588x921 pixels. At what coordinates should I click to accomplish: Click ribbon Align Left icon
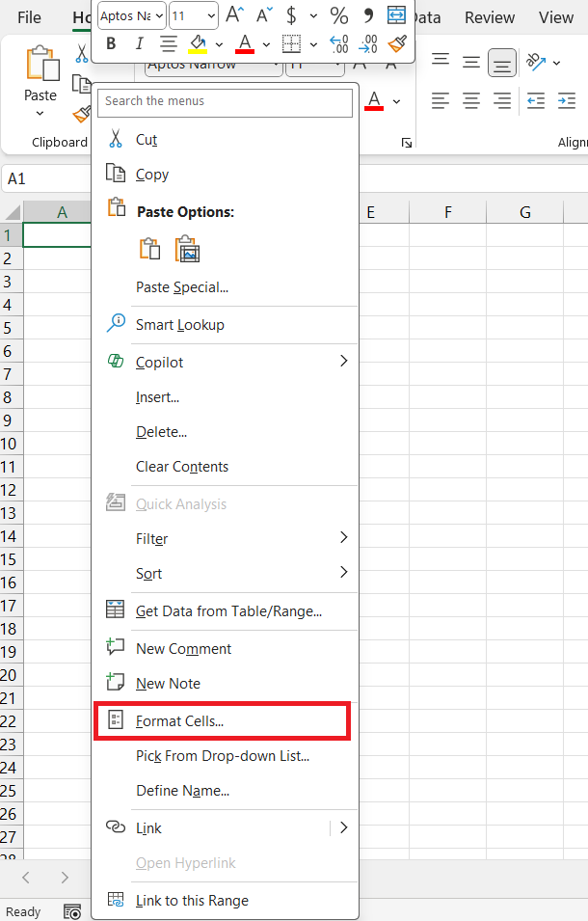[441, 101]
